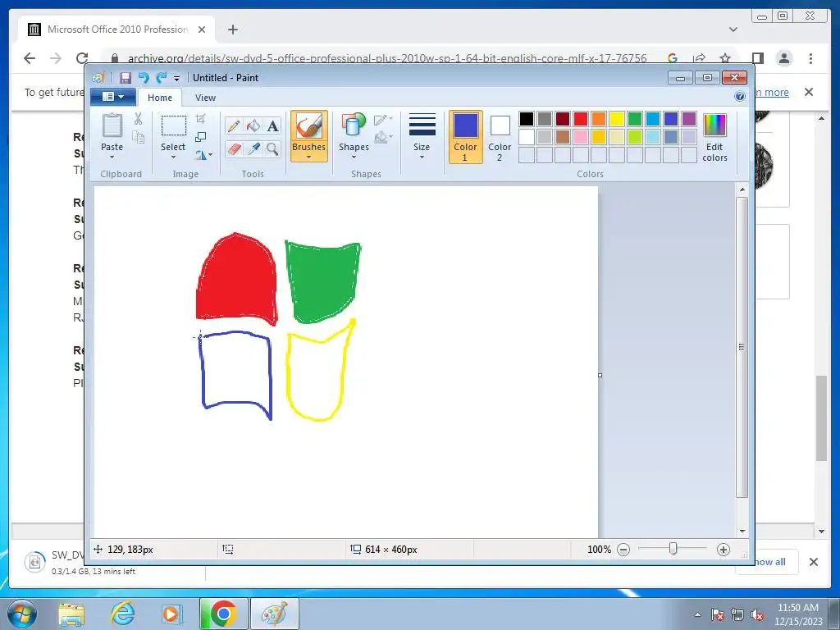Select the Pencil tool in Paint
The height and width of the screenshot is (630, 840).
point(234,126)
